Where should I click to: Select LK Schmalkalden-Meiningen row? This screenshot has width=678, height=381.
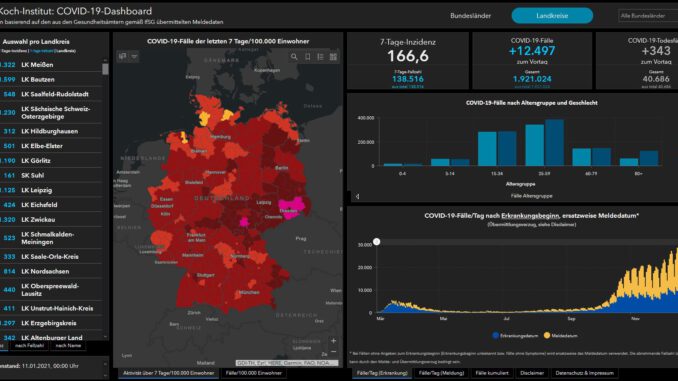point(51,238)
